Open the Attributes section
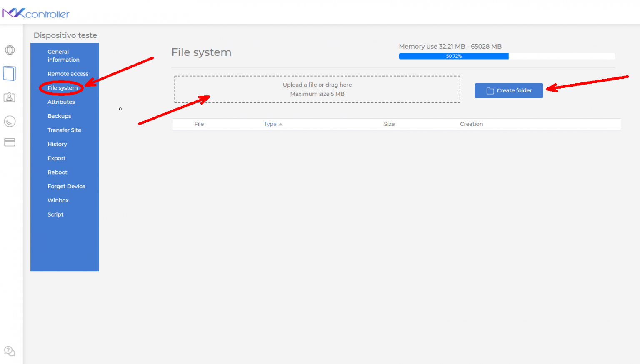Viewport: 640px width, 364px height. coord(61,102)
